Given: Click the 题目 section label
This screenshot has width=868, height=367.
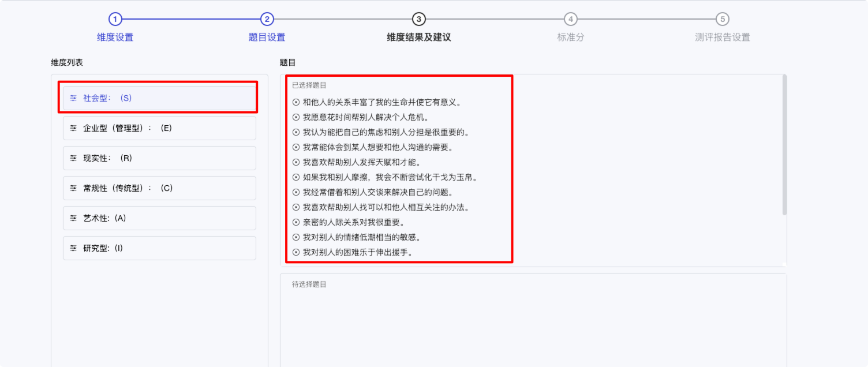Looking at the screenshot, I should click(287, 62).
